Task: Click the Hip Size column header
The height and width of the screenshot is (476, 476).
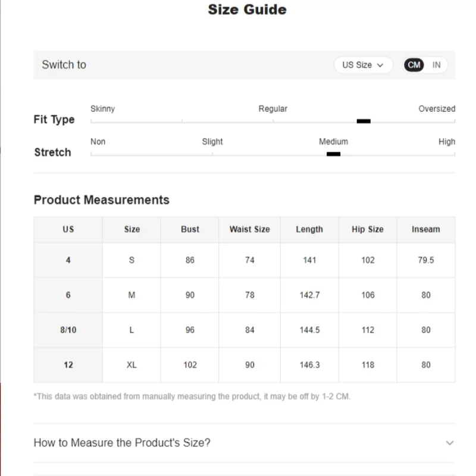Action: pos(368,230)
